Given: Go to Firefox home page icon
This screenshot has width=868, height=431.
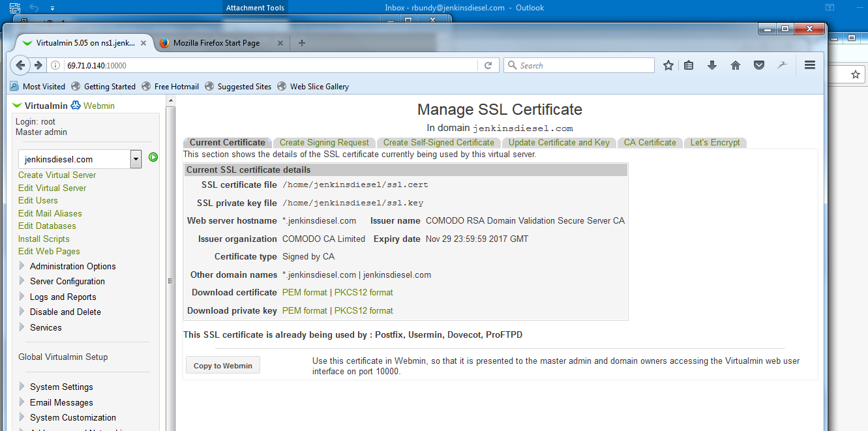Looking at the screenshot, I should pos(736,65).
